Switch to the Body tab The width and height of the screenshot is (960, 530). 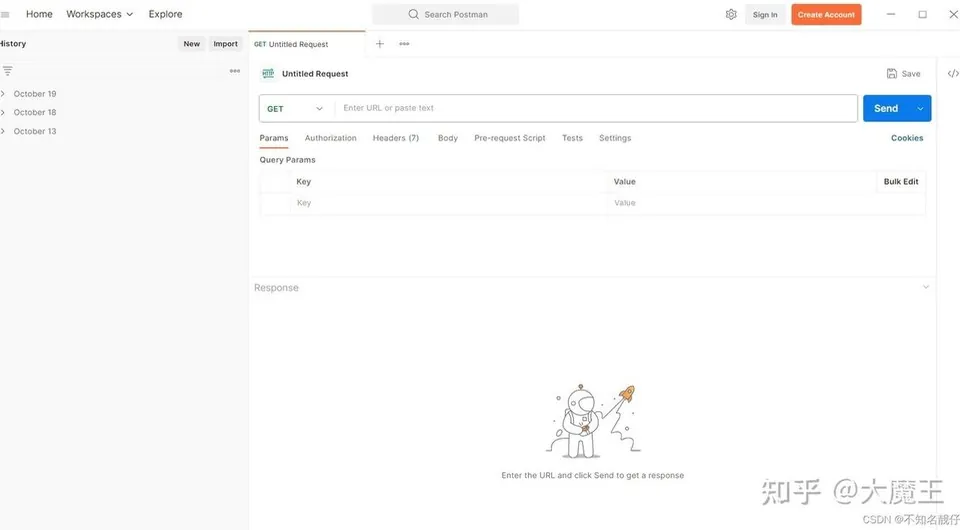(x=448, y=138)
